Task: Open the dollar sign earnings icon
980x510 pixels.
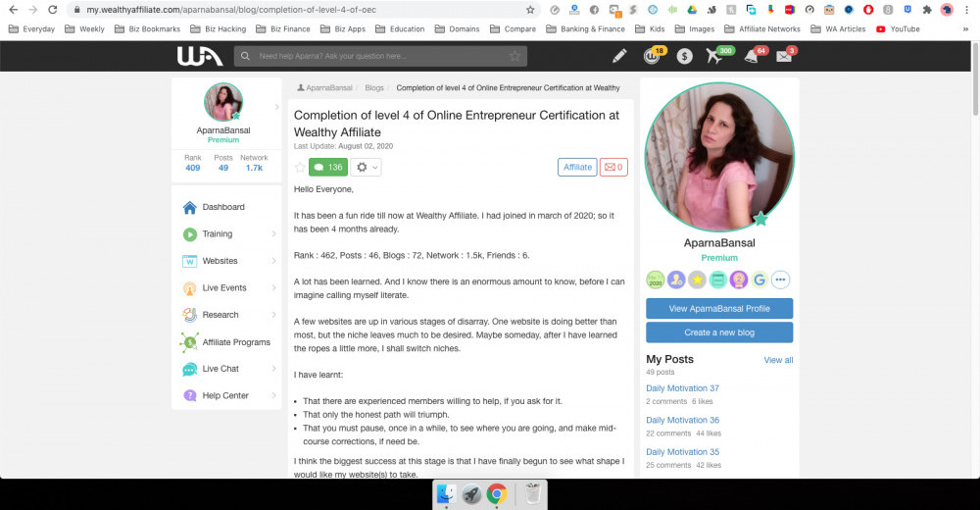Action: (685, 56)
